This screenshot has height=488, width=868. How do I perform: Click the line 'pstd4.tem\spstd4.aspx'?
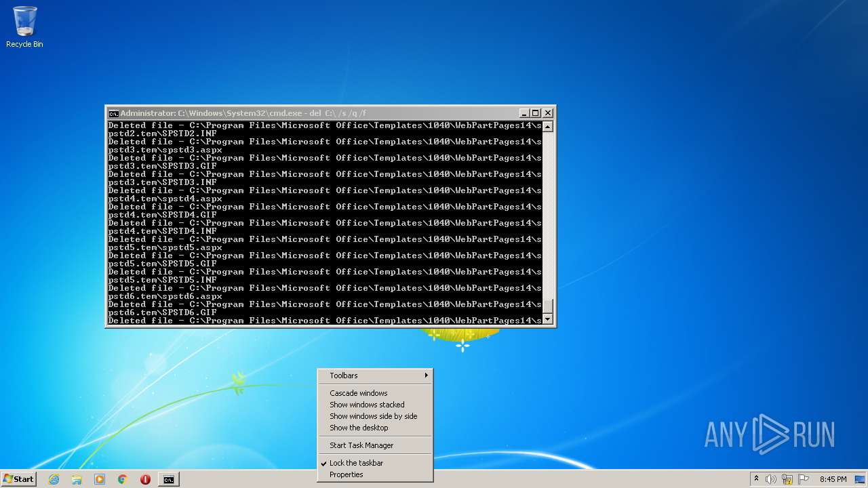[165, 199]
